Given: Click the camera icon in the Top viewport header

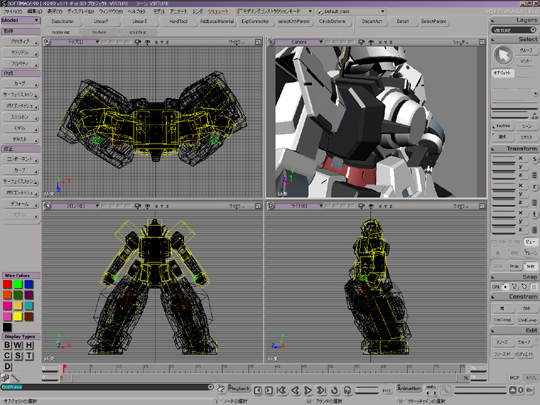Looking at the screenshot, I should (137, 42).
